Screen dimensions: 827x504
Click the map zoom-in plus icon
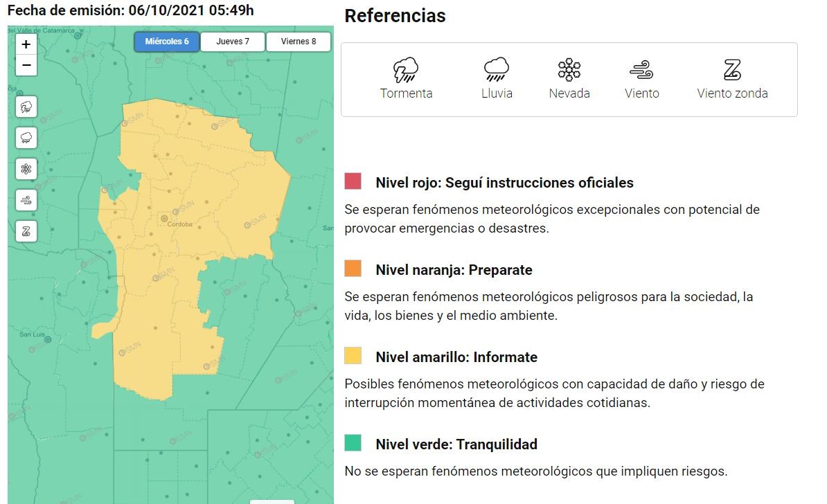[26, 44]
